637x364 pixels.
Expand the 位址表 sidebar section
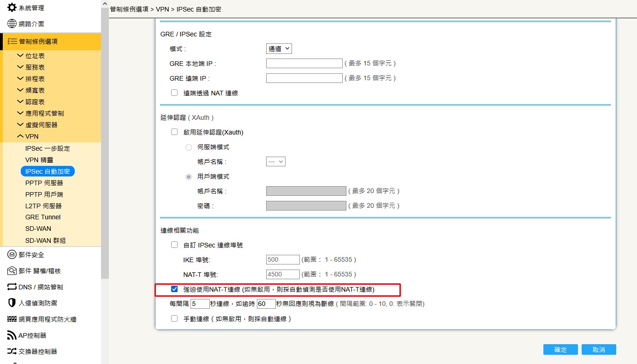(20, 56)
